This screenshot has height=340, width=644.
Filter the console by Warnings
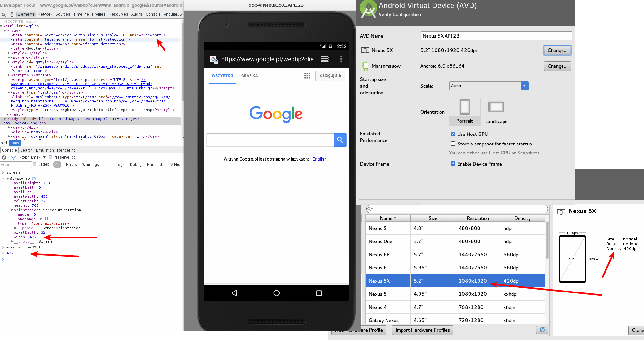(90, 165)
